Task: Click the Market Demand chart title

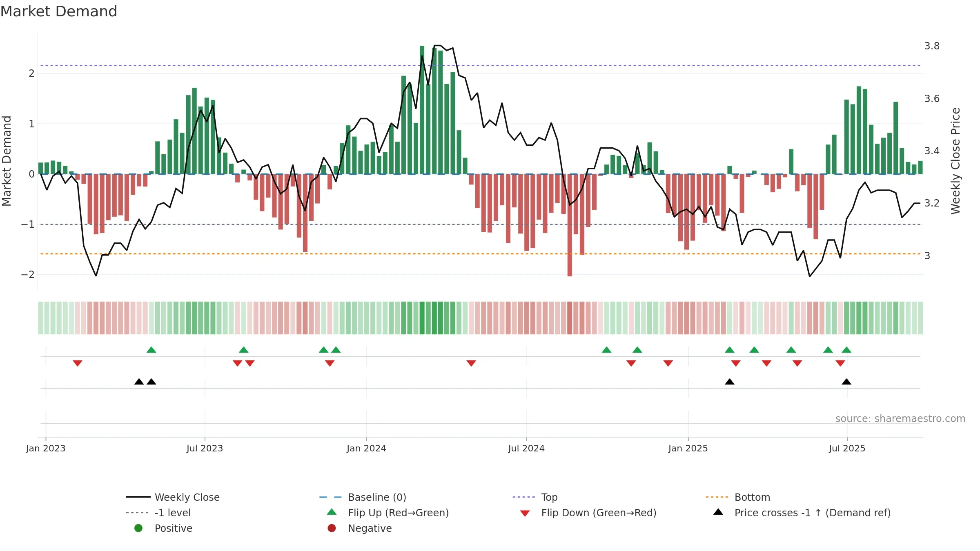Action: pyautogui.click(x=59, y=11)
